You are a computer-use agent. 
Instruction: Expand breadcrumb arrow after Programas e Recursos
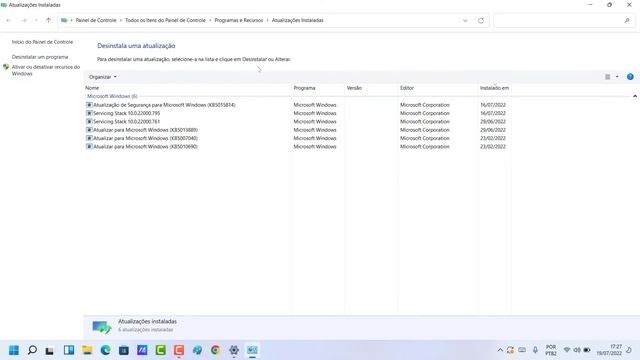click(x=268, y=20)
